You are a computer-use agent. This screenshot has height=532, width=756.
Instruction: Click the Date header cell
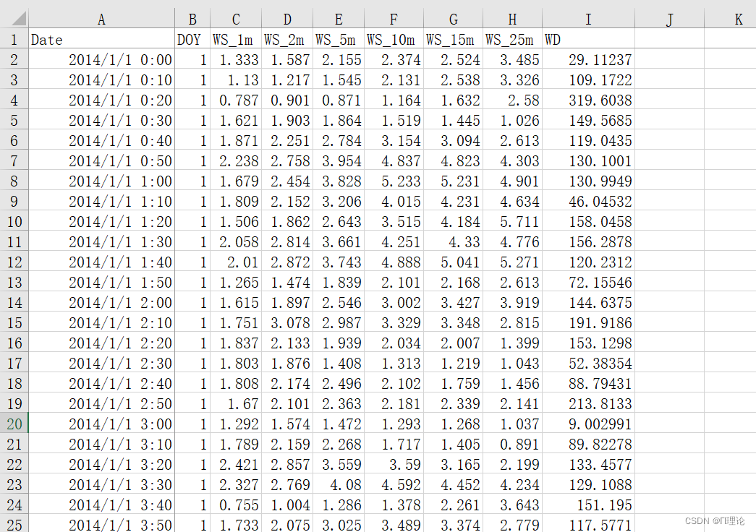point(101,40)
